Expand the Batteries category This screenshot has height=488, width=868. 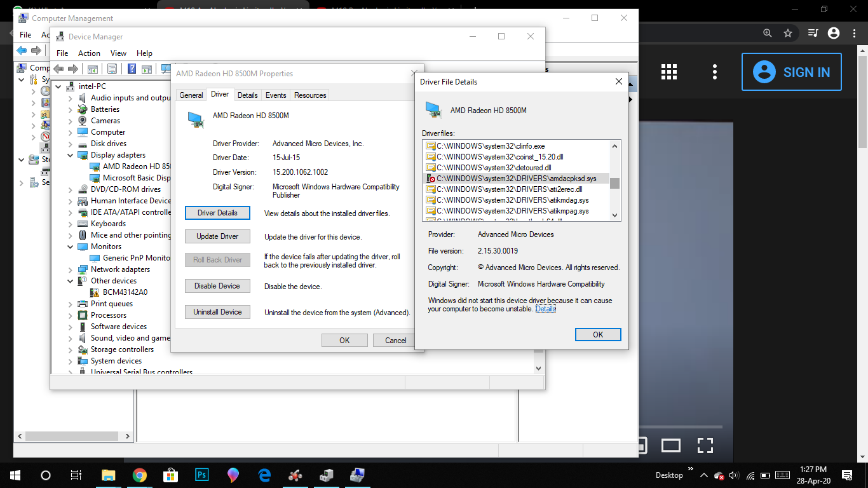click(71, 109)
